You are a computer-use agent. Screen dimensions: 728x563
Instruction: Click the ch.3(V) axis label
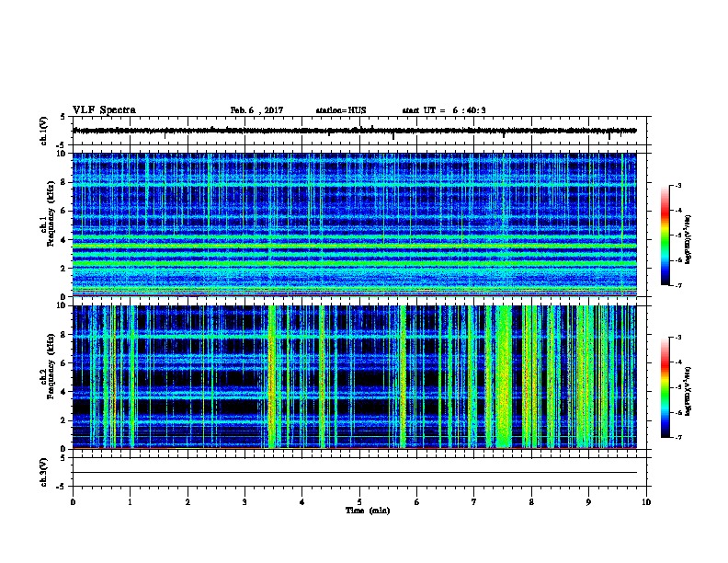pyautogui.click(x=44, y=472)
